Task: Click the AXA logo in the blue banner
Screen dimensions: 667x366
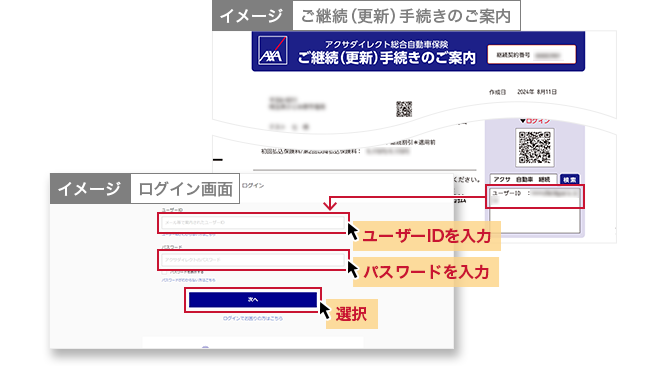Action: coord(273,51)
